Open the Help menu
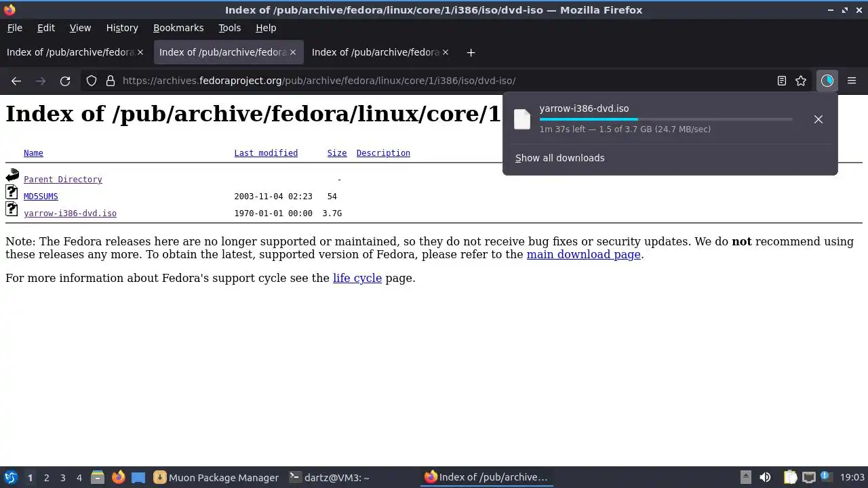This screenshot has height=488, width=868. point(266,28)
